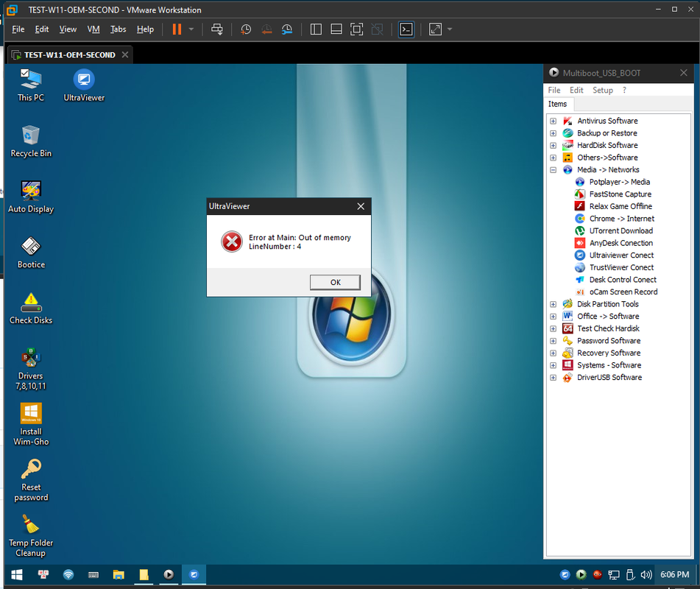
Task: Click the on-screen keyboard taskbar icon
Action: pyautogui.click(x=93, y=575)
